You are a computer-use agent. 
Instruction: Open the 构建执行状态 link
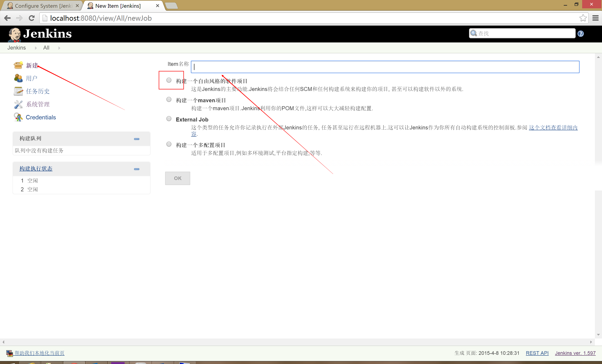pyautogui.click(x=36, y=169)
